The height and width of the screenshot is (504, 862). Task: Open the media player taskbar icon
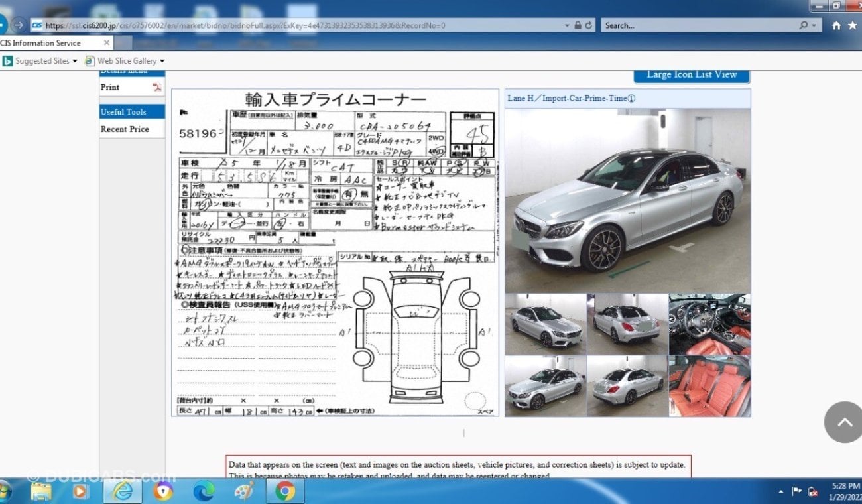pyautogui.click(x=80, y=491)
